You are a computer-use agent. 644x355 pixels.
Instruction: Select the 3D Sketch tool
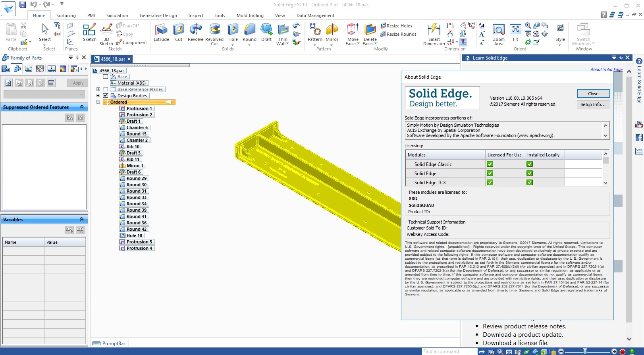pos(106,35)
